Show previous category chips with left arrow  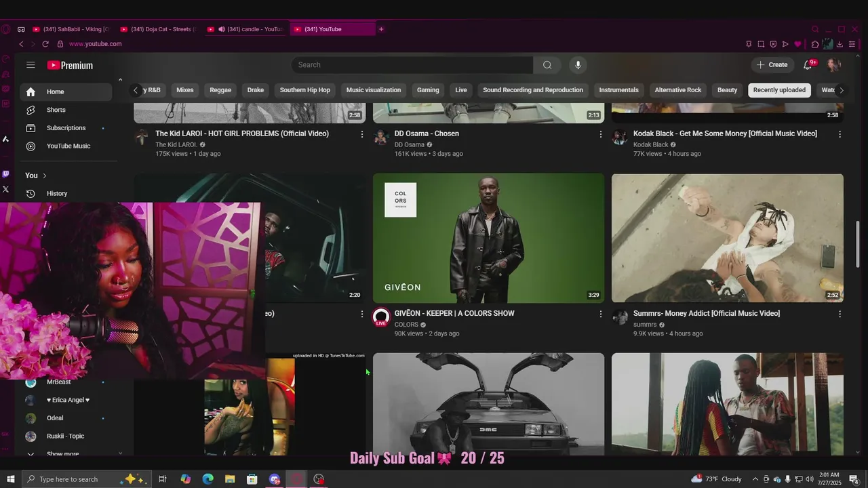coord(136,90)
